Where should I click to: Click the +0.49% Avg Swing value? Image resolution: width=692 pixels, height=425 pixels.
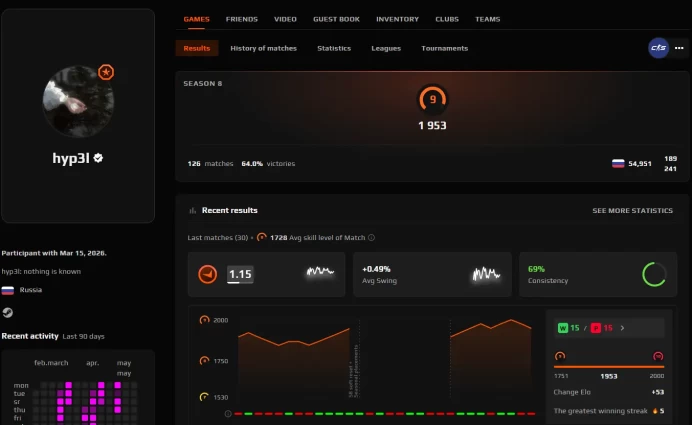click(376, 269)
